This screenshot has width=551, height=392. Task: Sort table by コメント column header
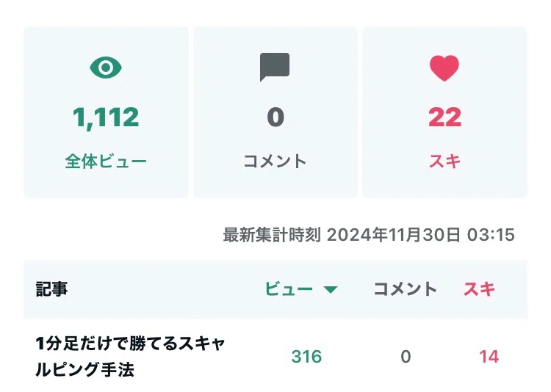click(406, 289)
